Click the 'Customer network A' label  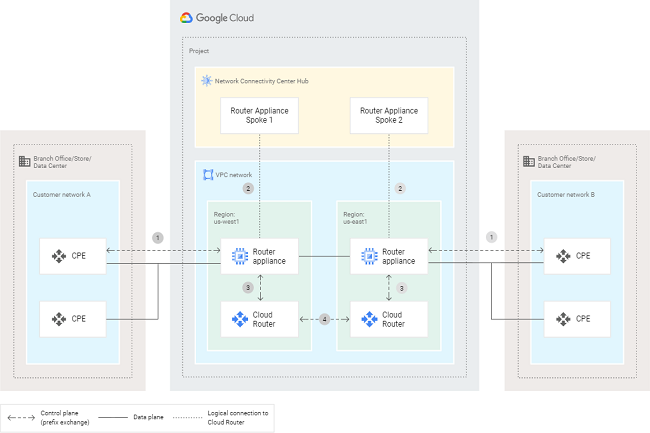(62, 194)
